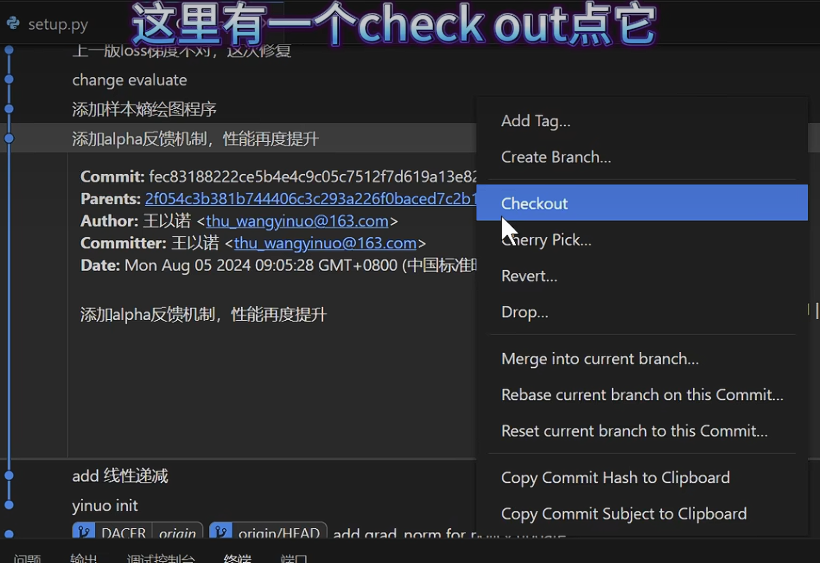The width and height of the screenshot is (820, 563).
Task: Click the commit hash fec83188222ce5b4... text
Action: pyautogui.click(x=312, y=177)
